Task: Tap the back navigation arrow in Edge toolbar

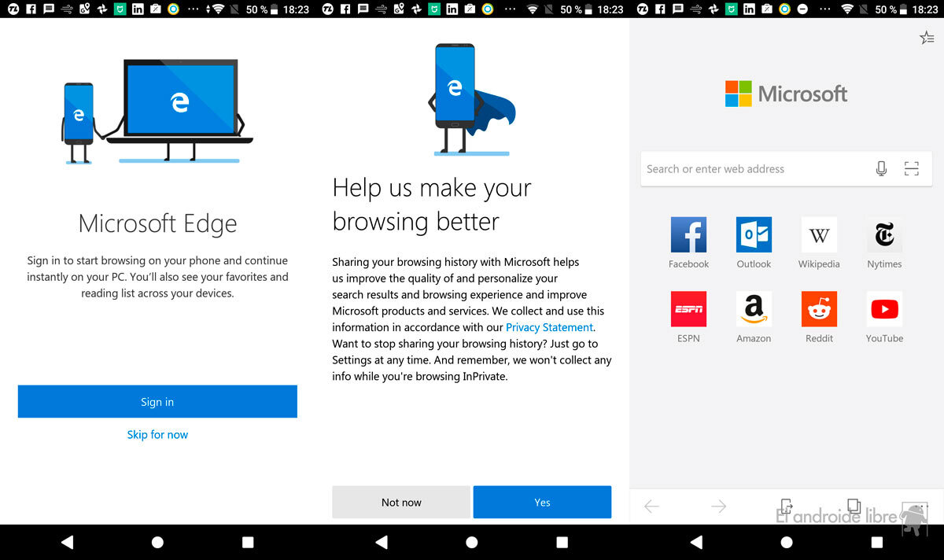Action: (x=651, y=507)
